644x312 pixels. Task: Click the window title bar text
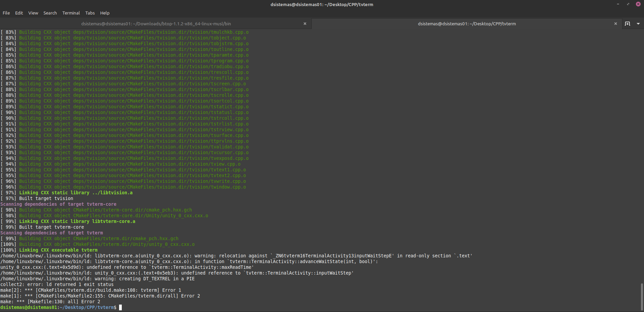(321, 4)
